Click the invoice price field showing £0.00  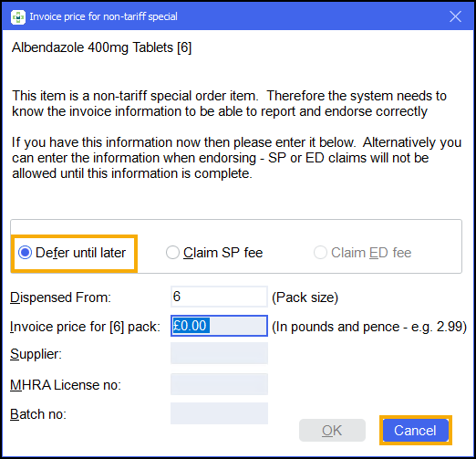219,326
